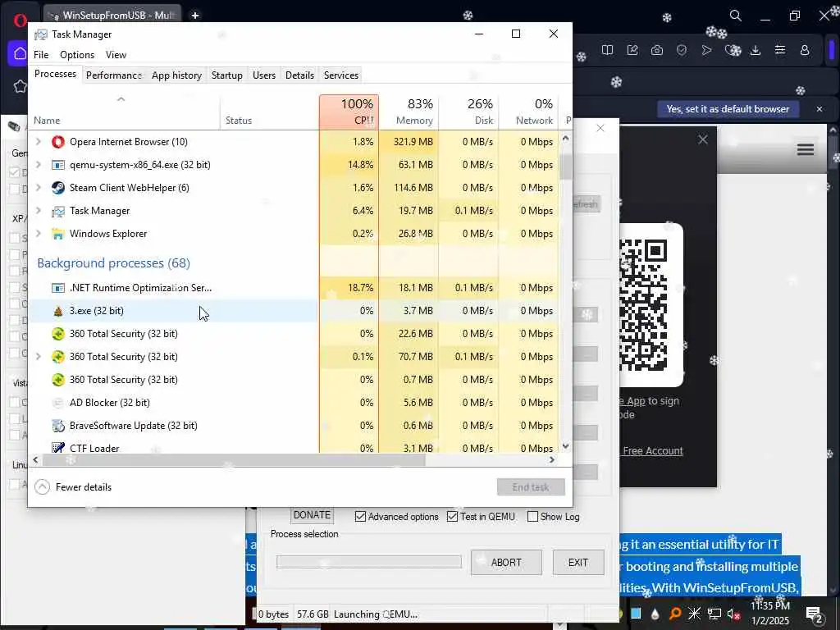Open the webpage hamburger menu icon

pos(806,149)
